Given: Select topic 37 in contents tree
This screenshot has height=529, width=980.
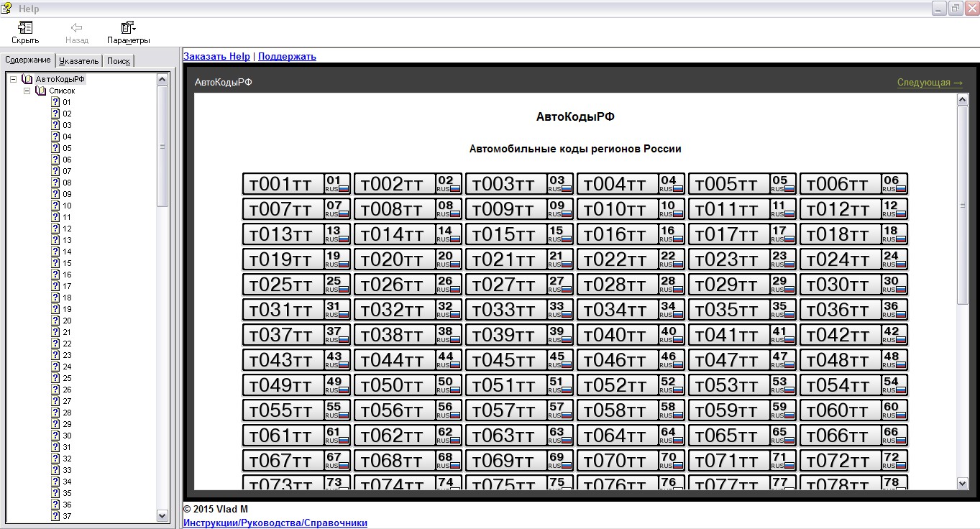Looking at the screenshot, I should click(67, 516).
